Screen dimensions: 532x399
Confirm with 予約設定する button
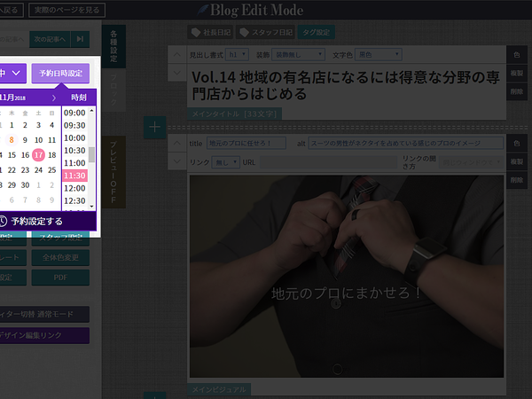point(48,222)
